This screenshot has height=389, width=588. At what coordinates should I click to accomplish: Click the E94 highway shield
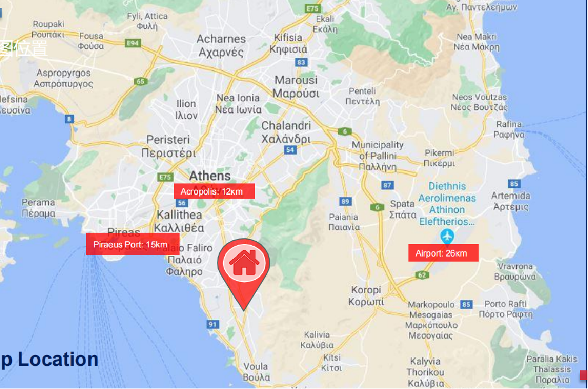133,43
